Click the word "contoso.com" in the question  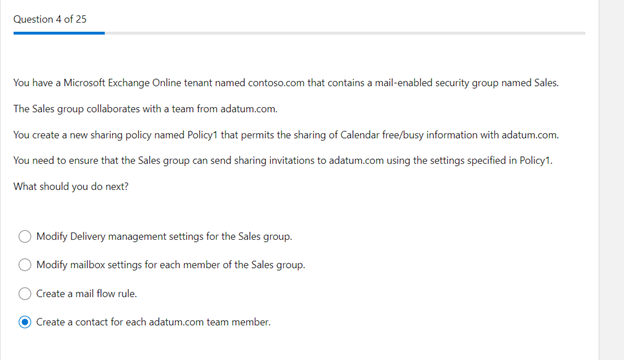[276, 83]
